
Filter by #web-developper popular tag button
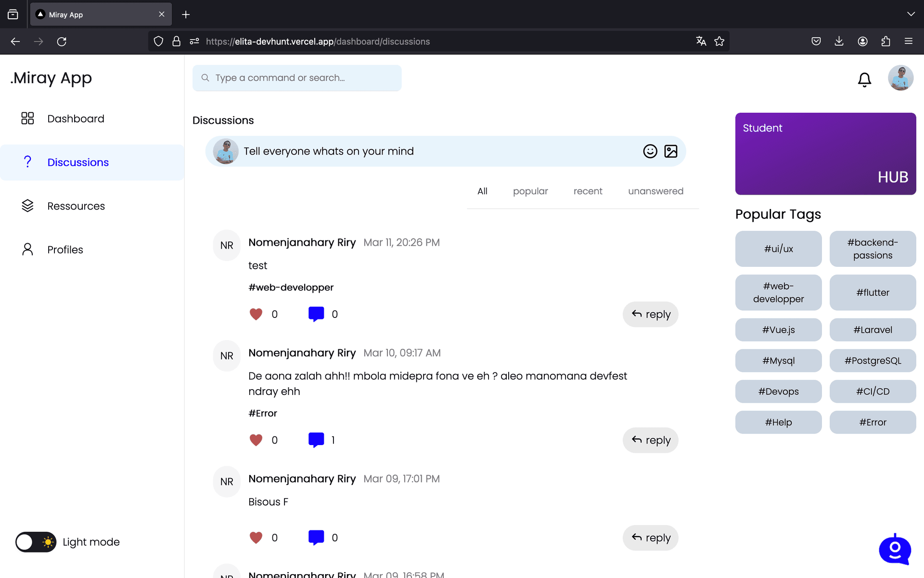click(x=778, y=292)
